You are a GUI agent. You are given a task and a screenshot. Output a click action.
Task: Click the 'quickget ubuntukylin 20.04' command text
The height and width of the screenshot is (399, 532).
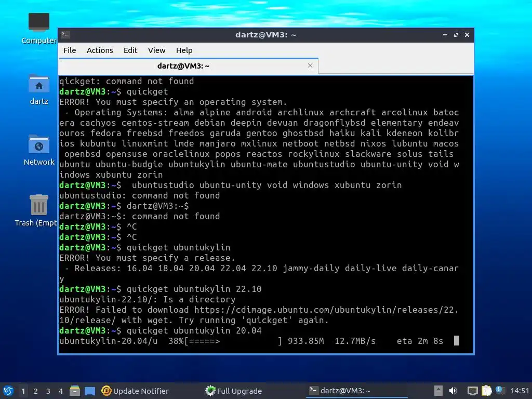pyautogui.click(x=194, y=330)
